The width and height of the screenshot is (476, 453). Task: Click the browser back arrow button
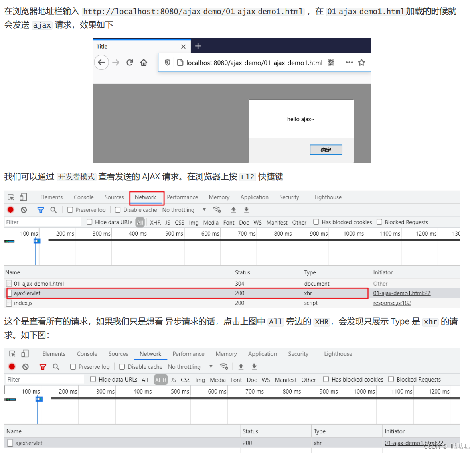pyautogui.click(x=101, y=63)
